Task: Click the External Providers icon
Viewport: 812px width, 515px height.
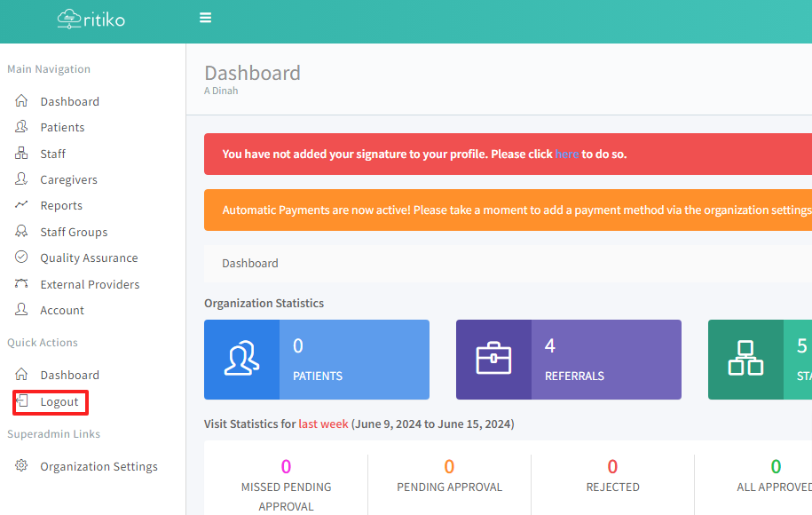Action: tap(21, 284)
